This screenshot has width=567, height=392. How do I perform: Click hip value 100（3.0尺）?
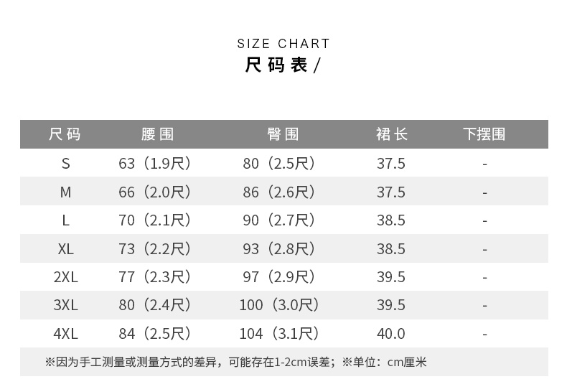coord(279,305)
